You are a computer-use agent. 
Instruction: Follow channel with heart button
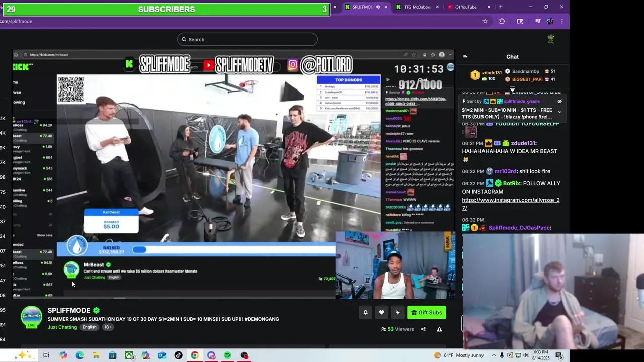coord(382,313)
